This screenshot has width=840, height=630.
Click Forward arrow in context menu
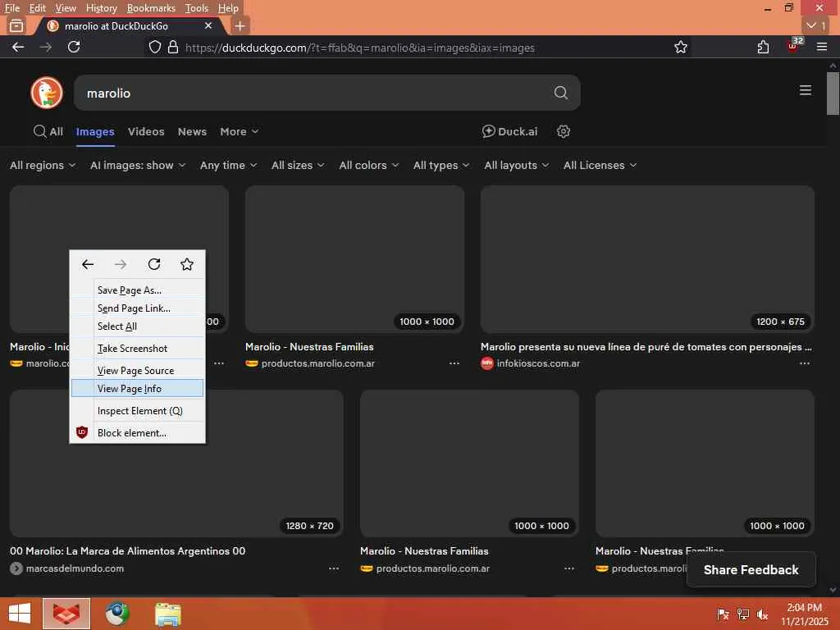tap(121, 264)
